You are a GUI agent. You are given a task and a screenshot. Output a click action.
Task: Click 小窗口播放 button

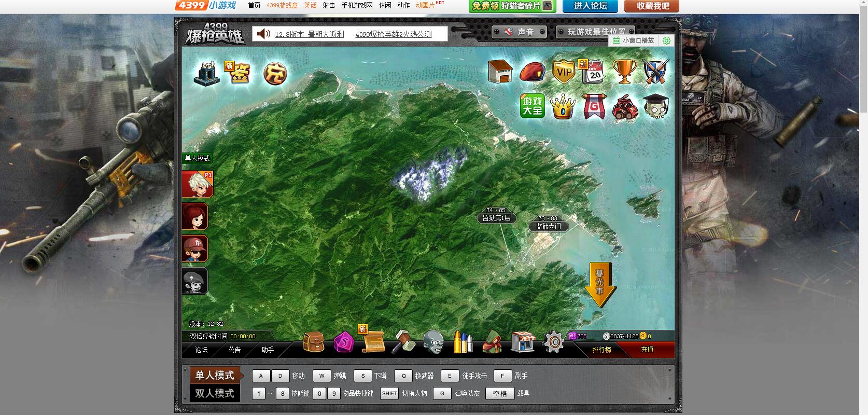tap(633, 40)
